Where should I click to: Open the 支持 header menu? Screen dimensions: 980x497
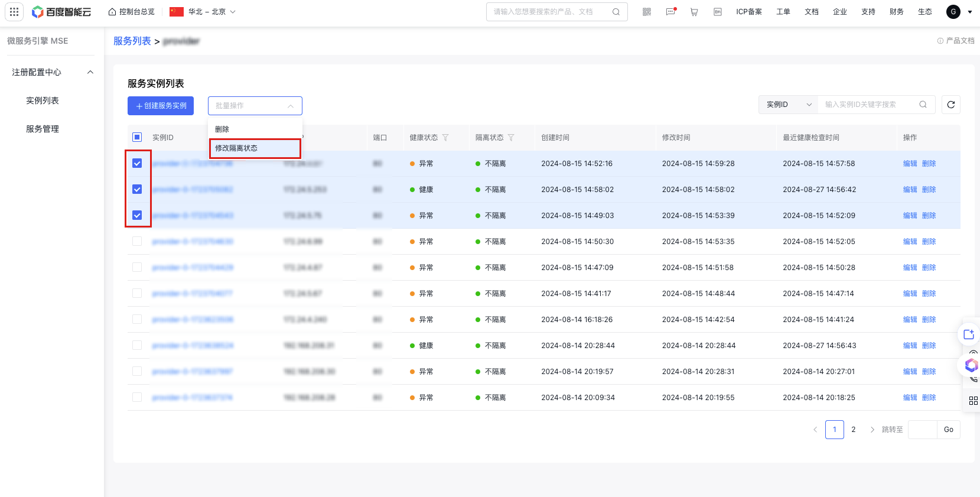[868, 12]
